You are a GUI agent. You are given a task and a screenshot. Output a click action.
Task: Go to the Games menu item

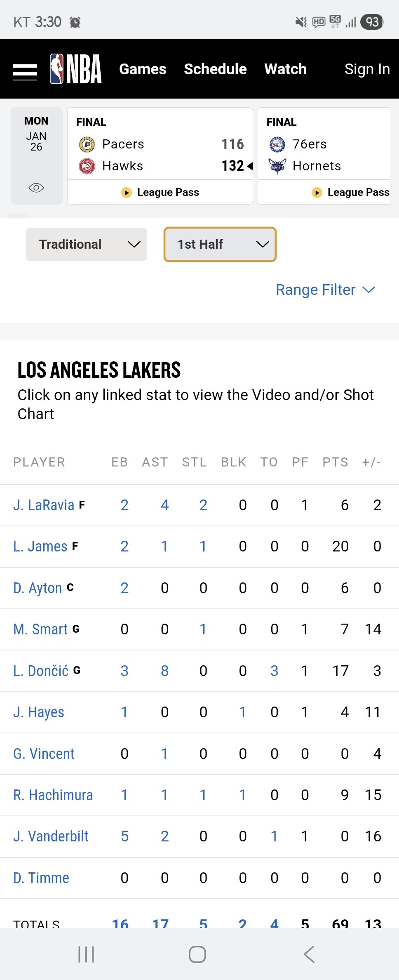pyautogui.click(x=143, y=69)
